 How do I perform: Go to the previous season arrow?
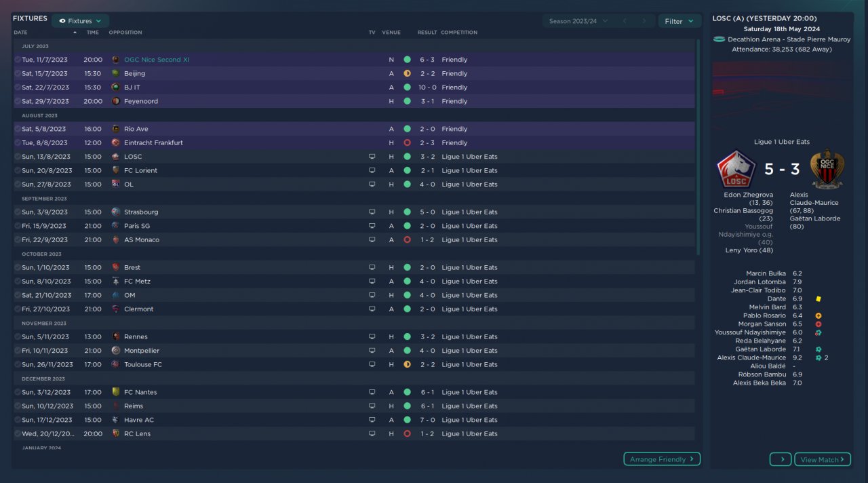625,21
